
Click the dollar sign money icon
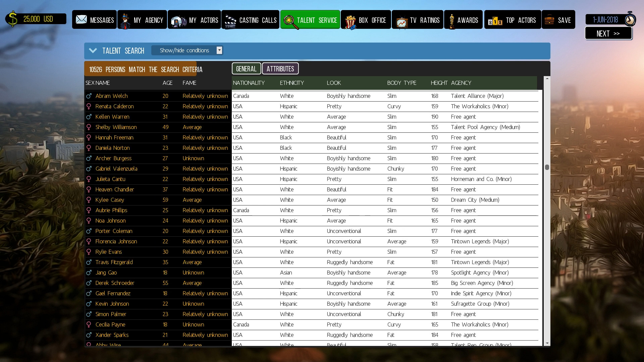12,19
